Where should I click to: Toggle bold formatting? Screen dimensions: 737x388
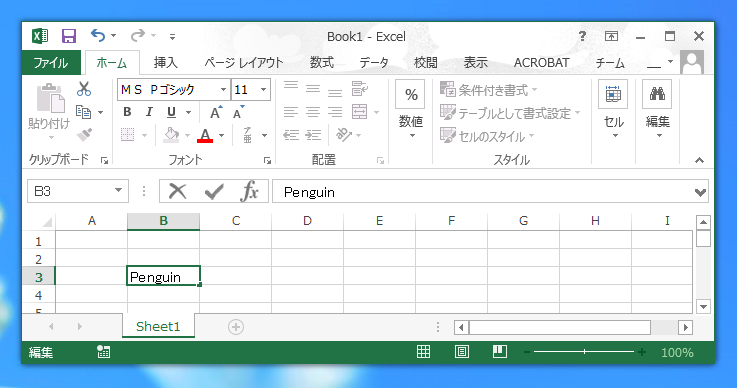[127, 112]
